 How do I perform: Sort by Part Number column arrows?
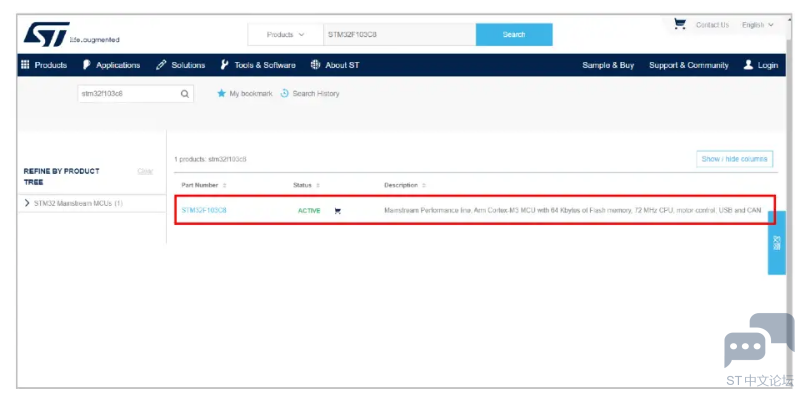(x=224, y=185)
